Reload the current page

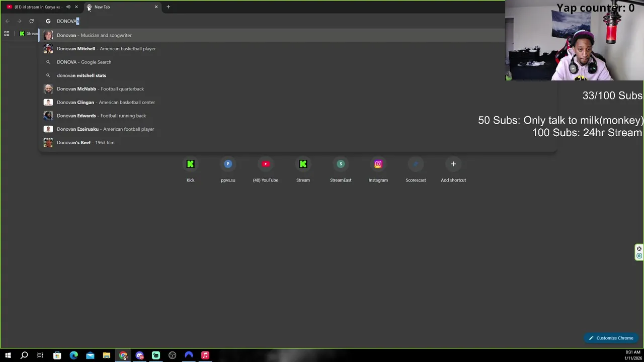tap(31, 21)
